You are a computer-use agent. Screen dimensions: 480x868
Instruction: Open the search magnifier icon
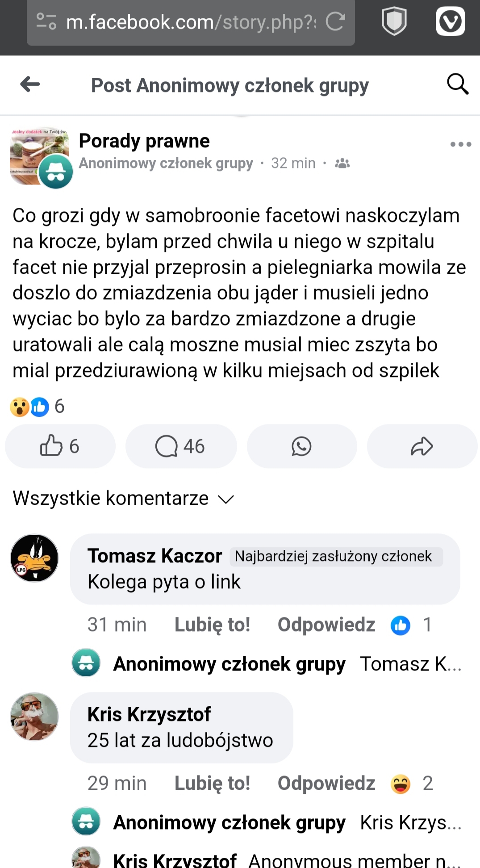[x=458, y=84]
